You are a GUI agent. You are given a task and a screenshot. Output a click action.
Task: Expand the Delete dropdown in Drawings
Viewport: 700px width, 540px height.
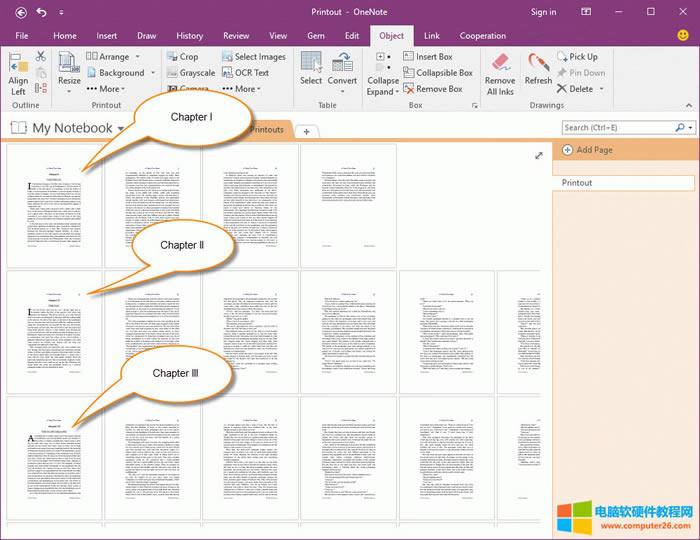(600, 89)
